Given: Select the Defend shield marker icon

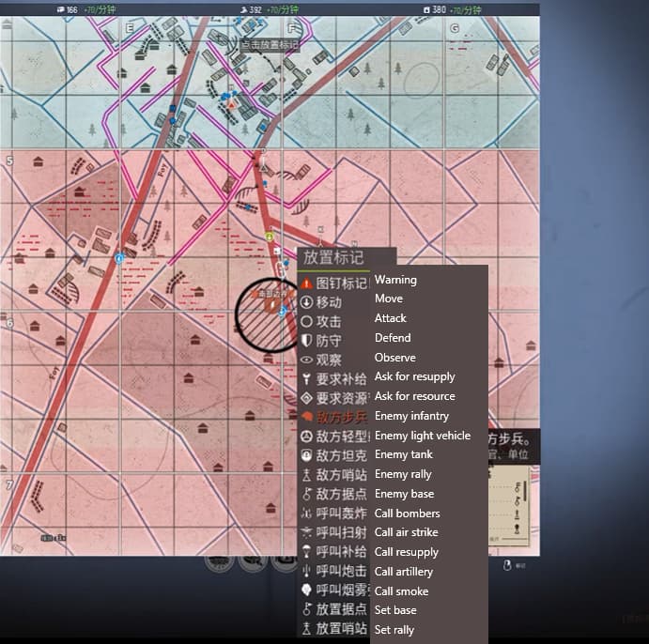Looking at the screenshot, I should coord(306,341).
